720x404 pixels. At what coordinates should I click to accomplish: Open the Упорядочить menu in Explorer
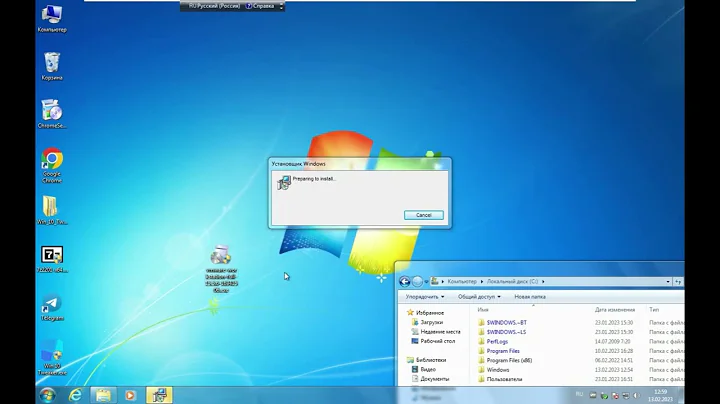point(425,297)
